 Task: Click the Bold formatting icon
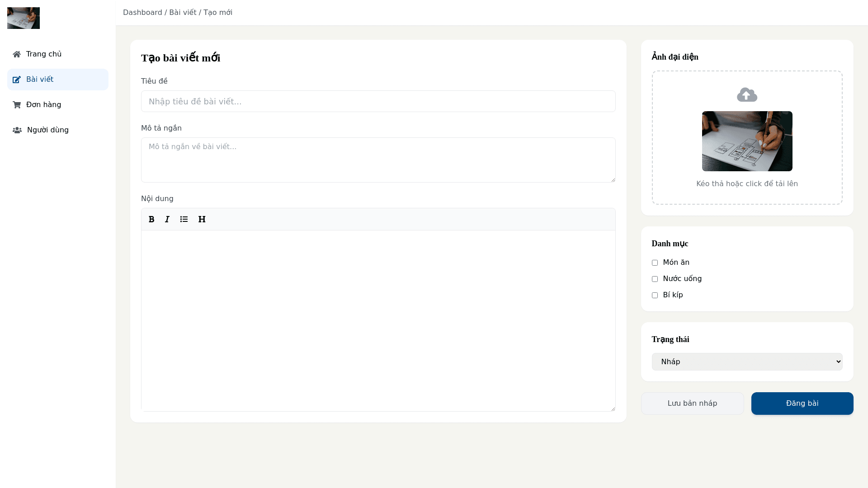tap(151, 219)
